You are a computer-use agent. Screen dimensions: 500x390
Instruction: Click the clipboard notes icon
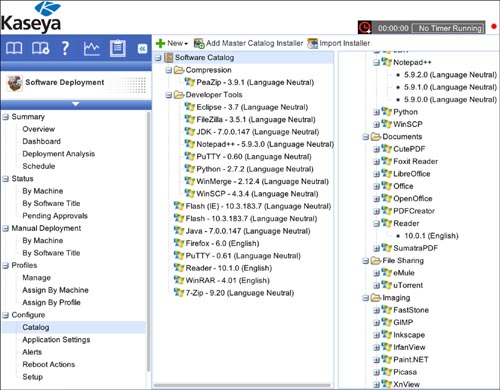[118, 49]
